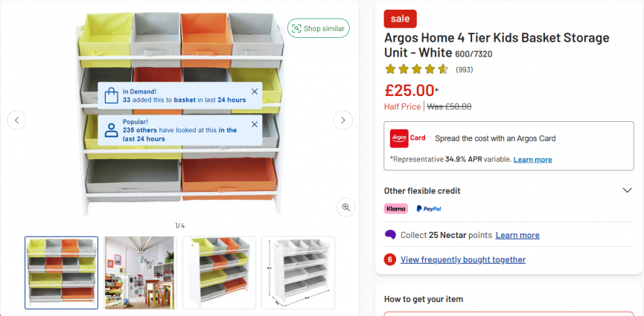Zoom in with the magnifier icon
Screen dimensions: 644x316
[x=345, y=207]
